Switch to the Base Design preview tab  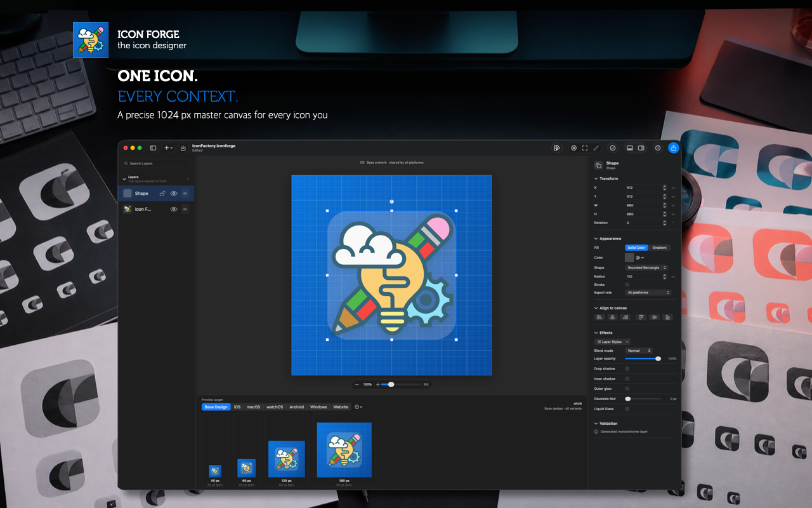click(216, 407)
